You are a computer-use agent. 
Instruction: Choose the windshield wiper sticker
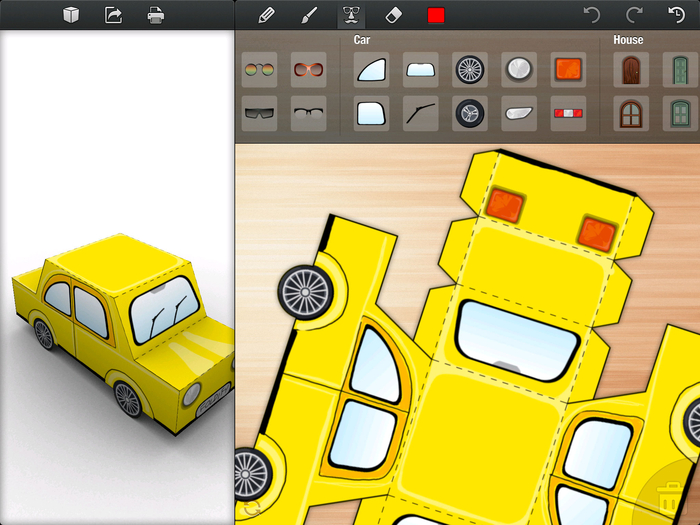pyautogui.click(x=420, y=113)
